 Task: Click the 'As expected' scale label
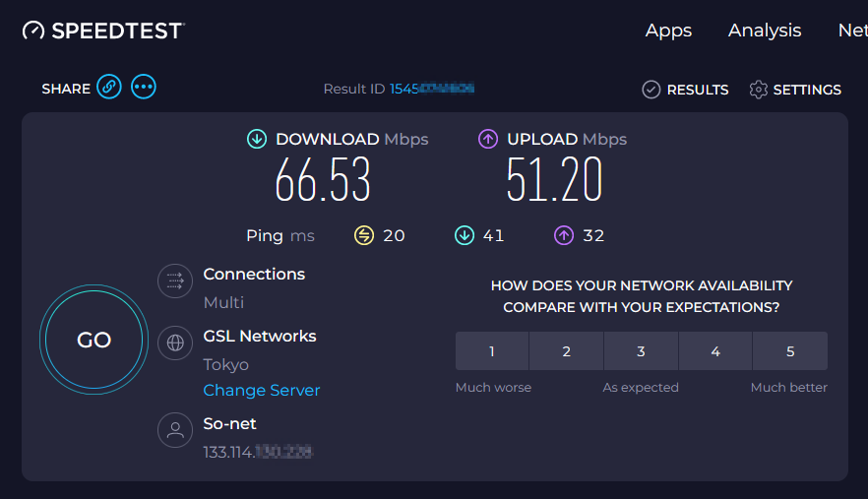pos(641,388)
